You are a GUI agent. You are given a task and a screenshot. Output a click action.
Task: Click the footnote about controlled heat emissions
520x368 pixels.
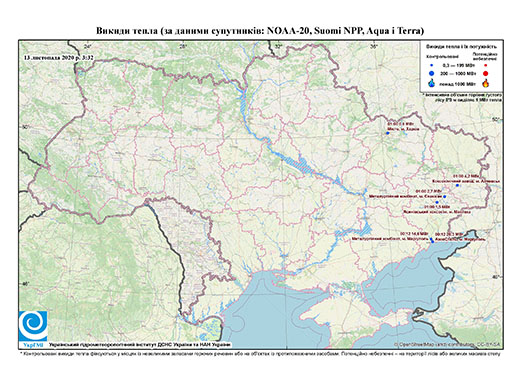tap(260, 353)
